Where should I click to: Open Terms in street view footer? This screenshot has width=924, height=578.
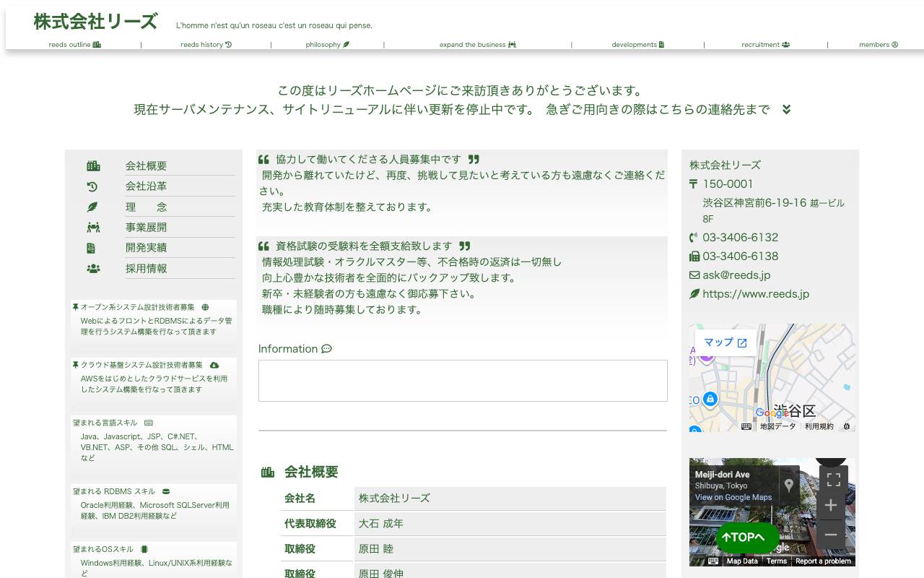pyautogui.click(x=777, y=561)
